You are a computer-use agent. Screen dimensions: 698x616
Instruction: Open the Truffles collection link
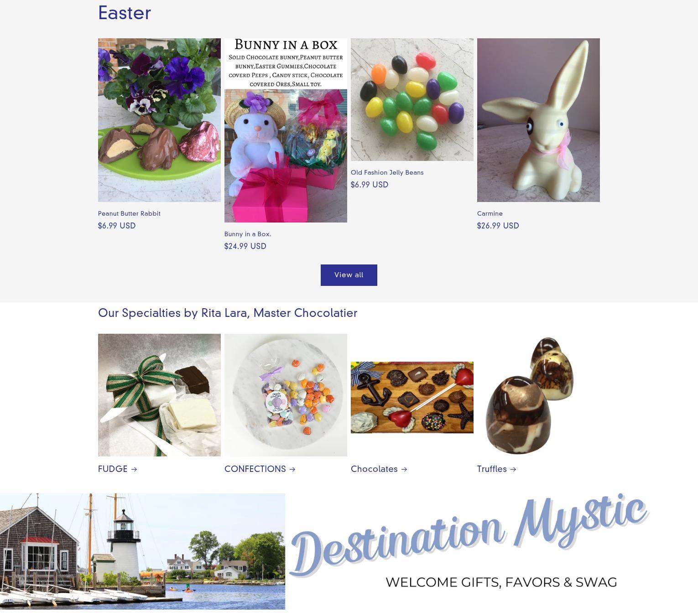497,469
